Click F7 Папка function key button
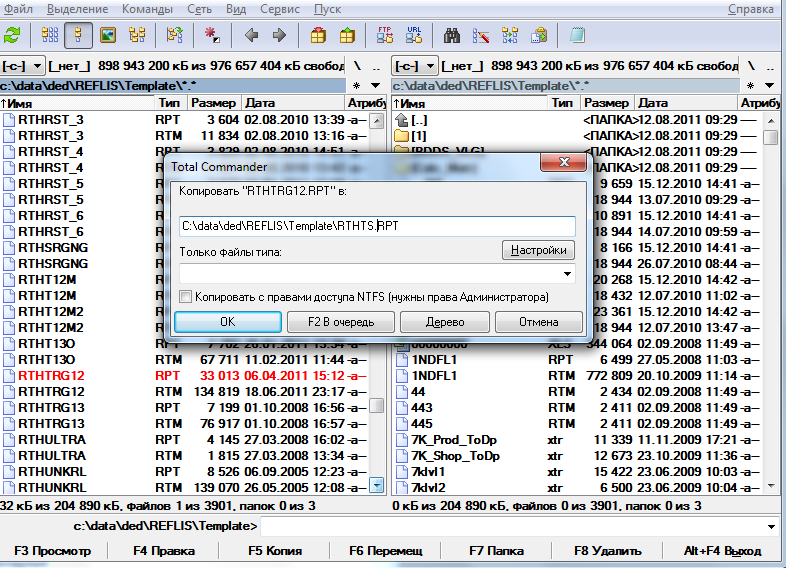Image resolution: width=786 pixels, height=568 pixels. (x=496, y=551)
